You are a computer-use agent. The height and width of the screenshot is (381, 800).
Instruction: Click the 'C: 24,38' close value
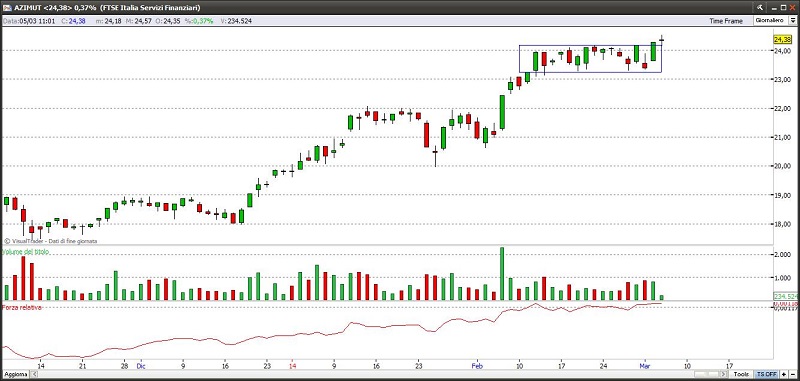pos(73,21)
